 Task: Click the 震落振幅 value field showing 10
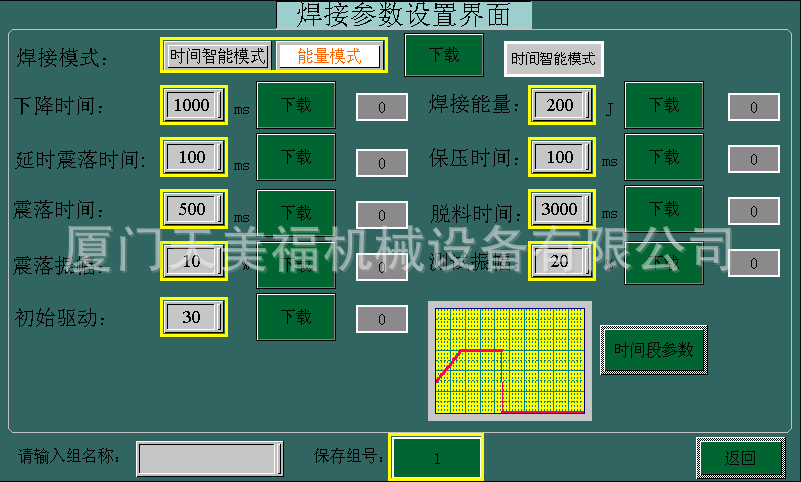pos(193,261)
